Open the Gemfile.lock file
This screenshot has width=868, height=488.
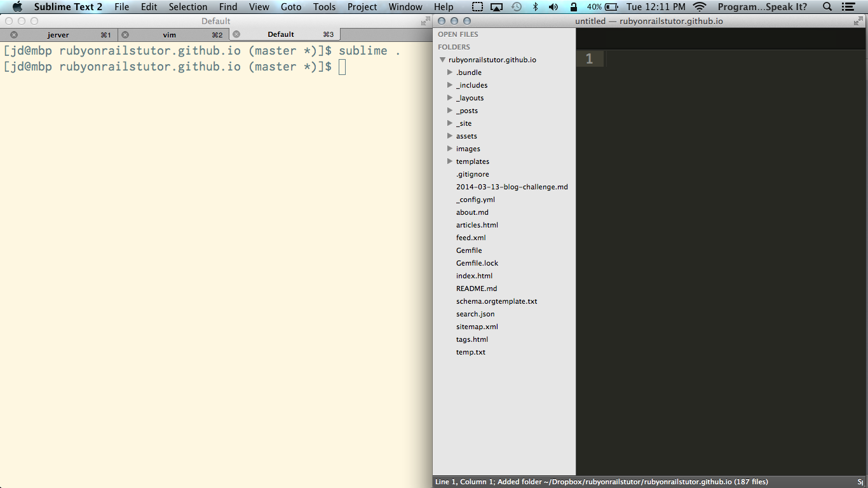coord(477,263)
